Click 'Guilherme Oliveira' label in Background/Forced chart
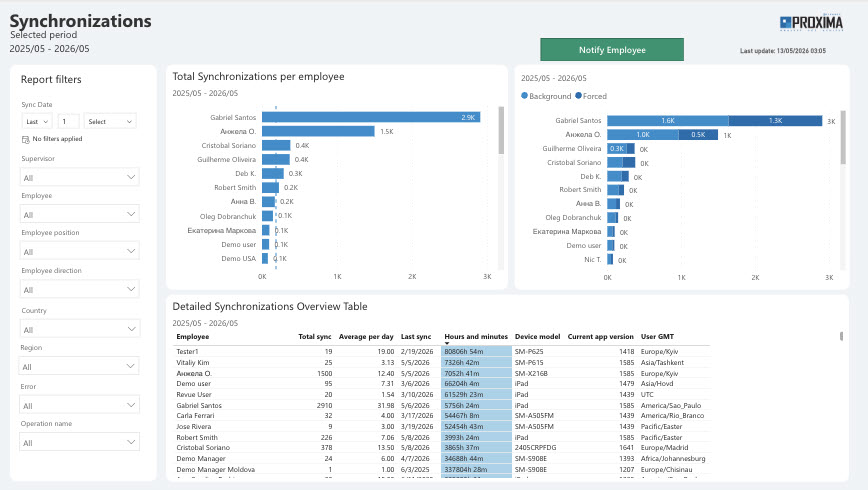868x490 pixels. [x=572, y=149]
